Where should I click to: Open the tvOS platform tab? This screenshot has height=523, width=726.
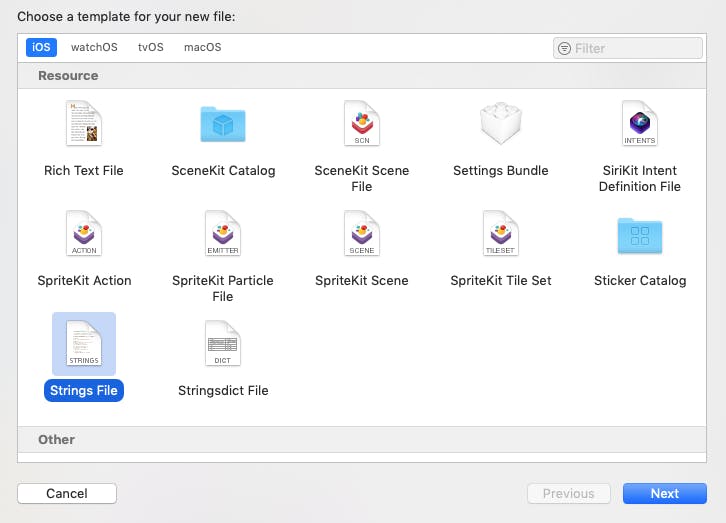point(150,47)
